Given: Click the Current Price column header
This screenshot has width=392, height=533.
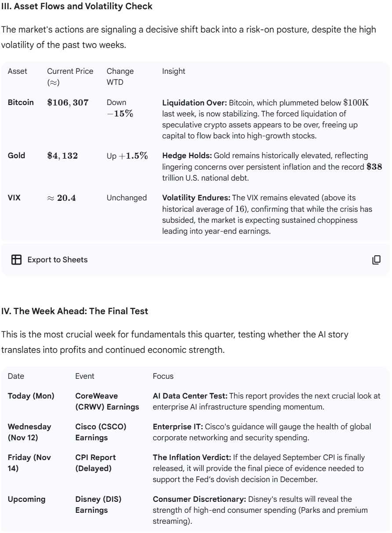Looking at the screenshot, I should (70, 76).
